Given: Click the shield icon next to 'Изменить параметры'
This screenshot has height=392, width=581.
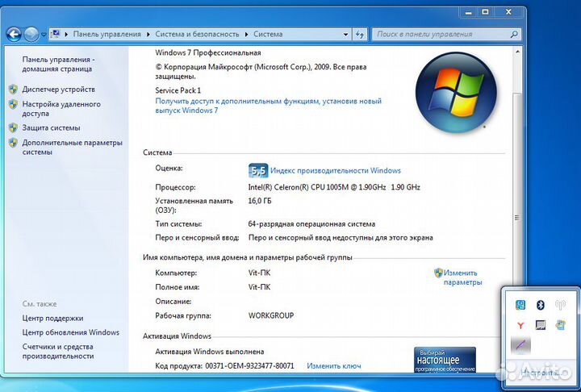Looking at the screenshot, I should click(x=438, y=273).
